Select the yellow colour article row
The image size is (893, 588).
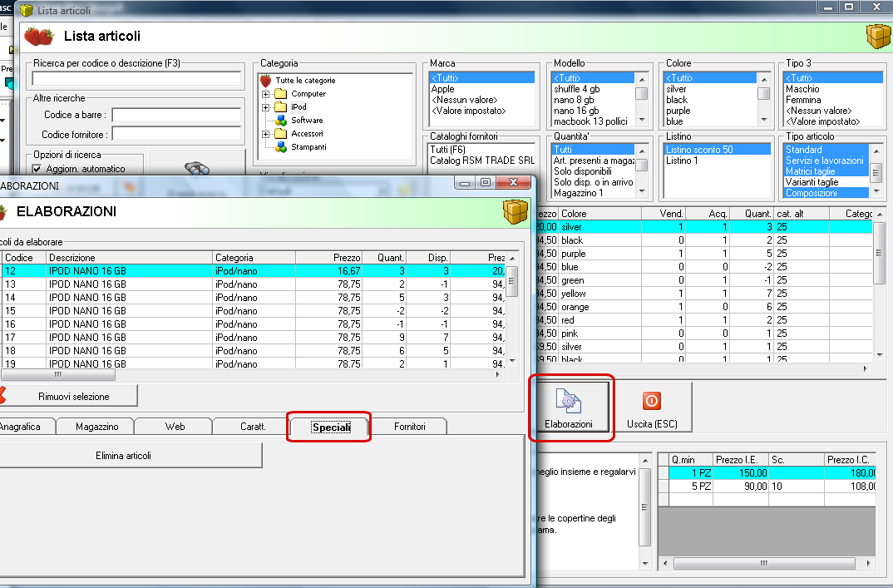click(704, 294)
